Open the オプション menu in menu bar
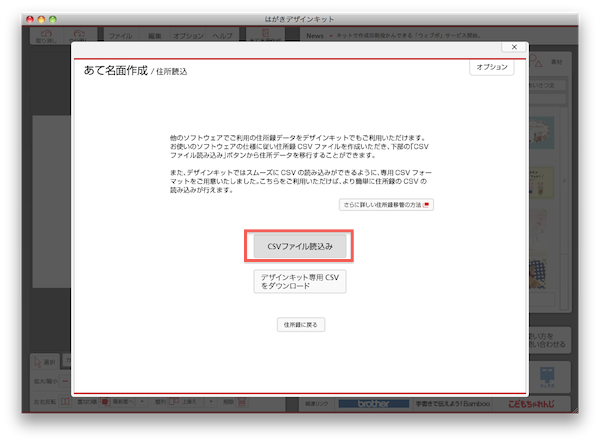 coord(188,36)
